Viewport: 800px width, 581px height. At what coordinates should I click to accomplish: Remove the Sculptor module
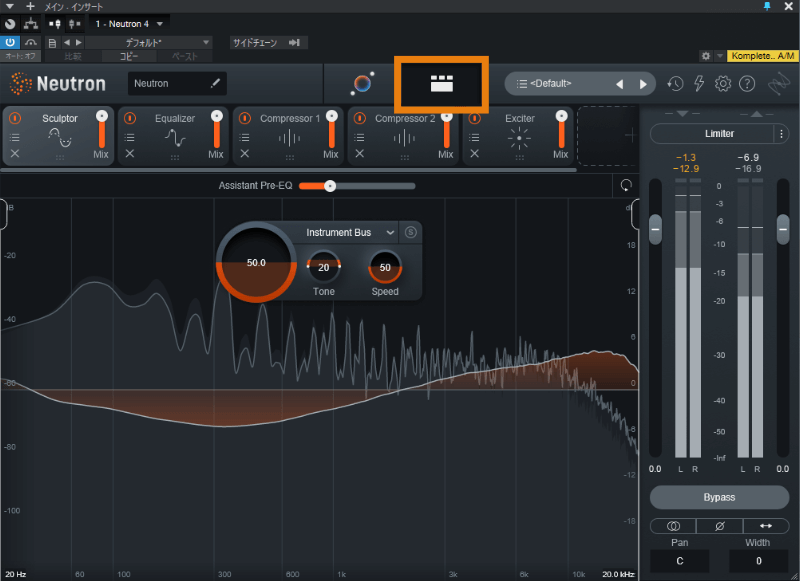pos(15,153)
